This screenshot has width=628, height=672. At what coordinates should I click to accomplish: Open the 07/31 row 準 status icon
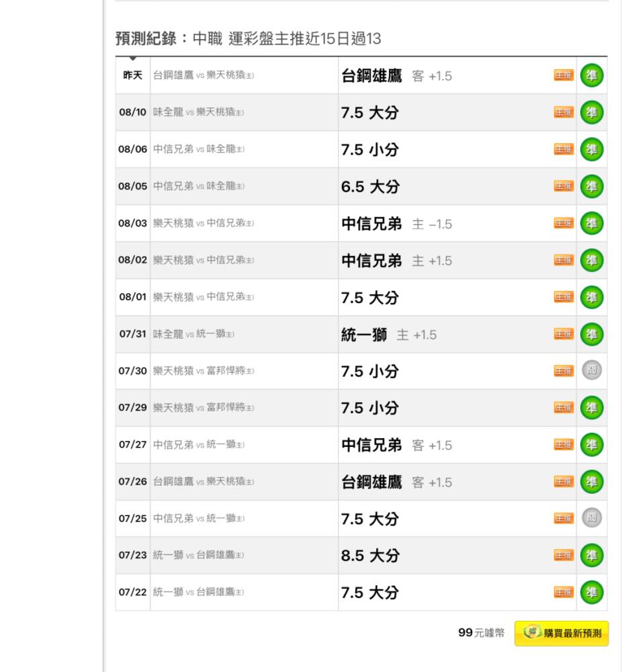tap(592, 334)
